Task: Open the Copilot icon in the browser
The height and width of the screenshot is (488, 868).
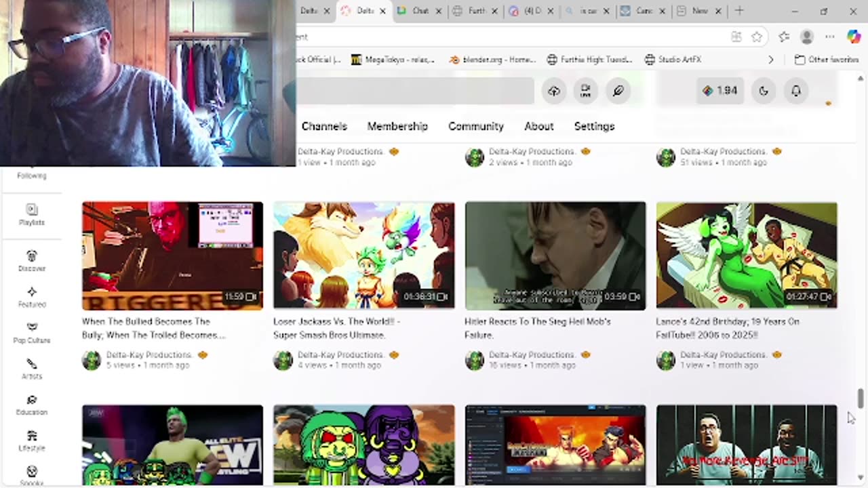Action: point(854,37)
